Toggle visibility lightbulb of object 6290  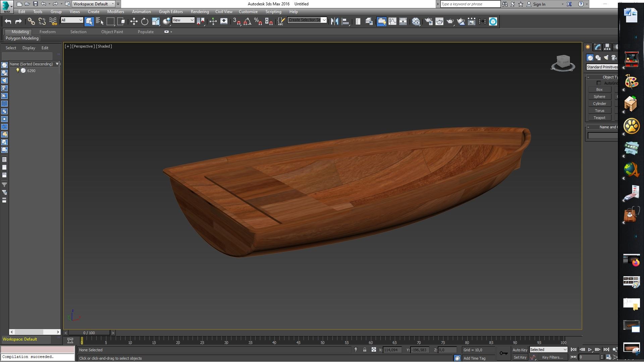click(18, 71)
